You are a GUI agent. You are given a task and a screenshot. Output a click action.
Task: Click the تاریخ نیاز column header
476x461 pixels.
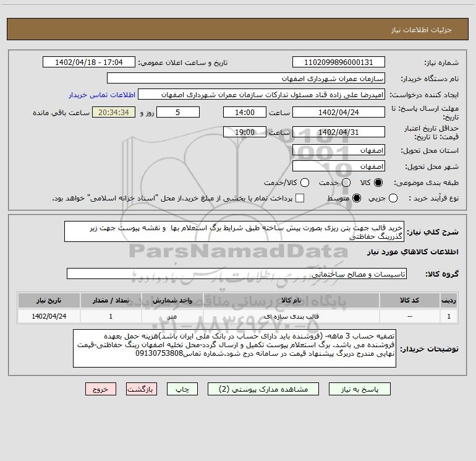tap(49, 300)
